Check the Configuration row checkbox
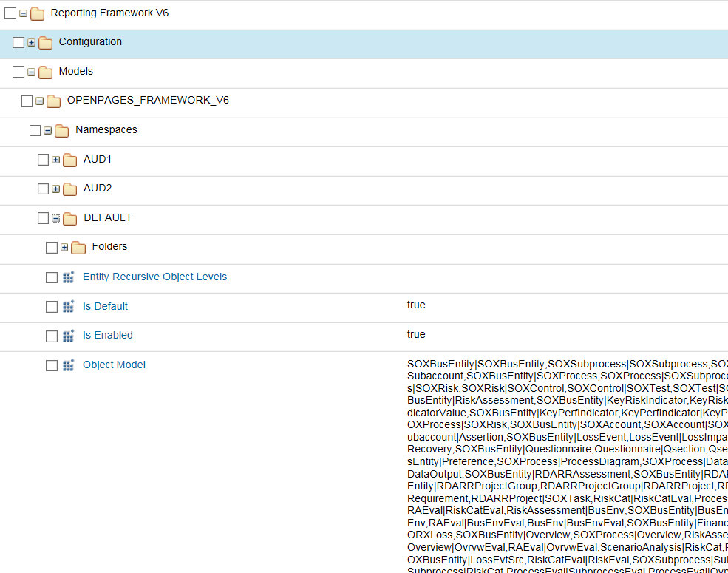728x573 pixels. coord(18,43)
